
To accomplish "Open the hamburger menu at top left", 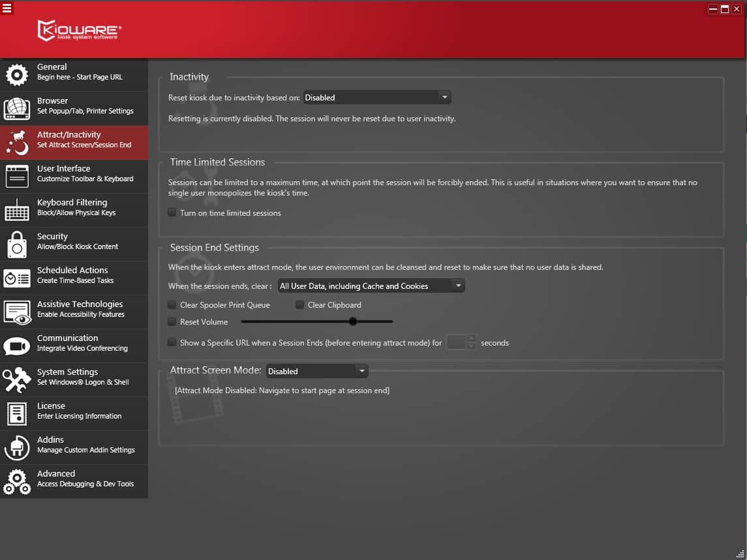I will point(7,8).
